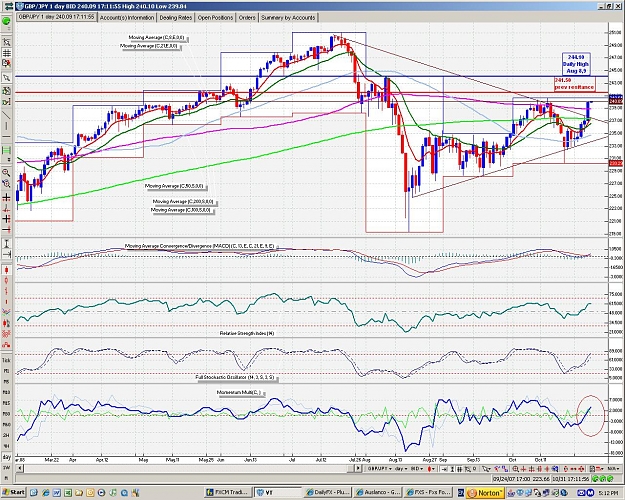Click right scroll arrow of chart scrollbar
This screenshot has width=625, height=500.
(x=358, y=469)
